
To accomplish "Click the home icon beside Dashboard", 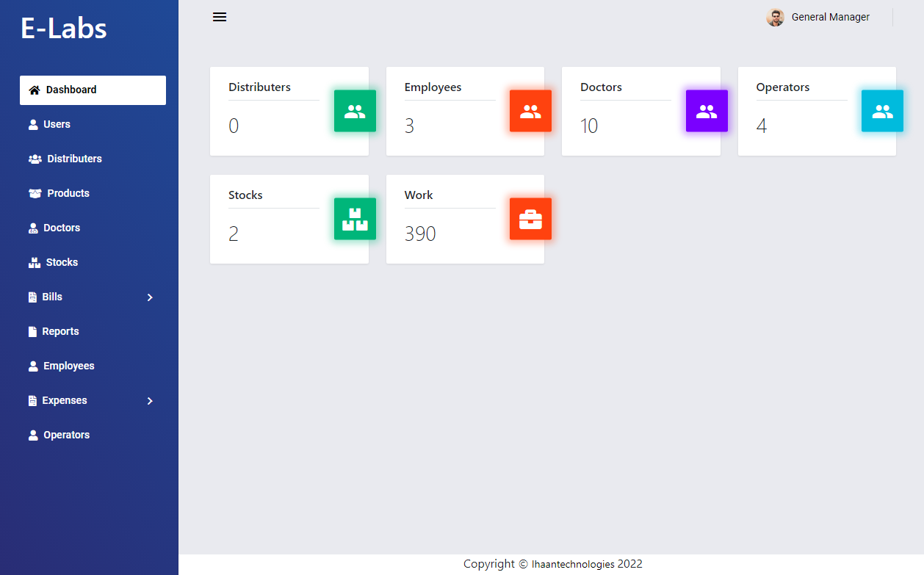I will click(x=35, y=90).
